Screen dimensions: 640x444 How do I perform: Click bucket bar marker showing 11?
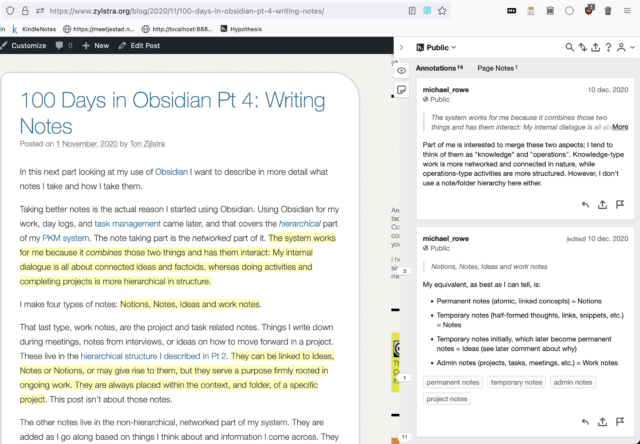pyautogui.click(x=404, y=437)
